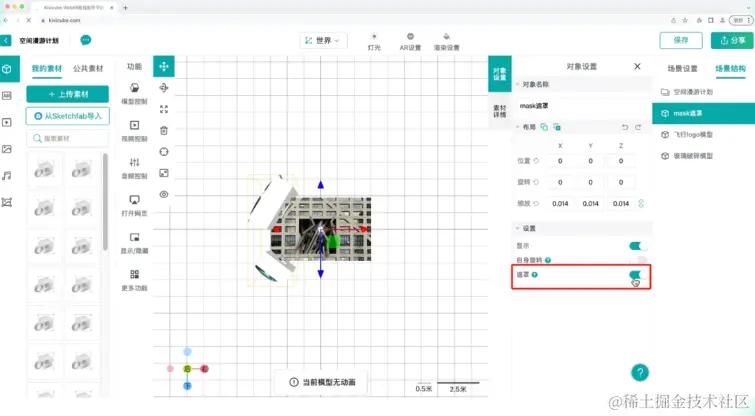Click the 位置 X value field
Viewport: 755px width, 416px height.
coord(560,161)
